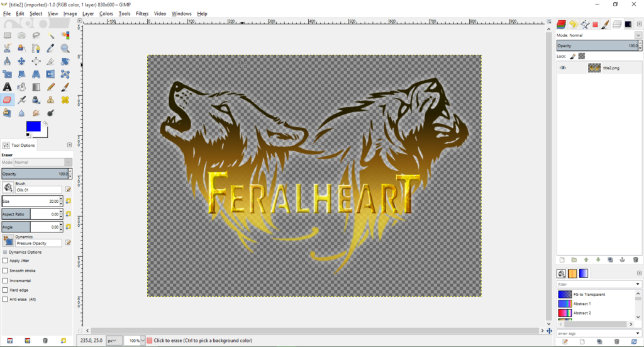This screenshot has width=644, height=347.
Task: Select the Rectangle Select tool
Action: pyautogui.click(x=8, y=35)
